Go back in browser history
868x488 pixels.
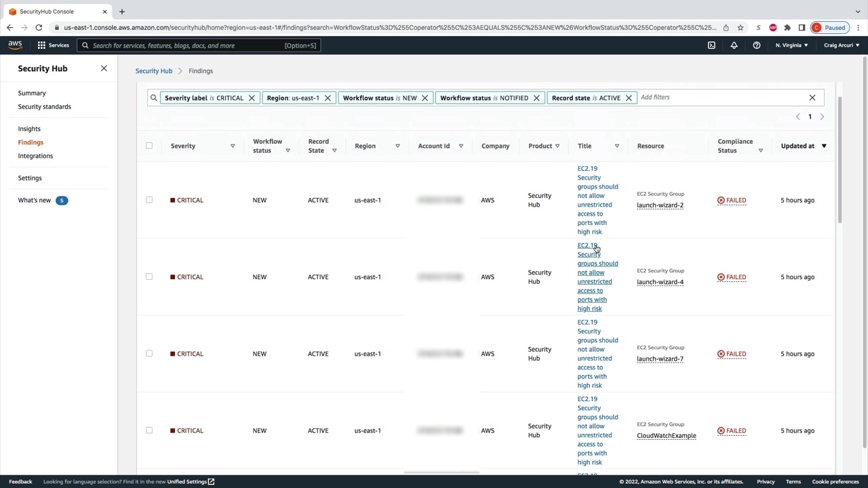click(9, 28)
